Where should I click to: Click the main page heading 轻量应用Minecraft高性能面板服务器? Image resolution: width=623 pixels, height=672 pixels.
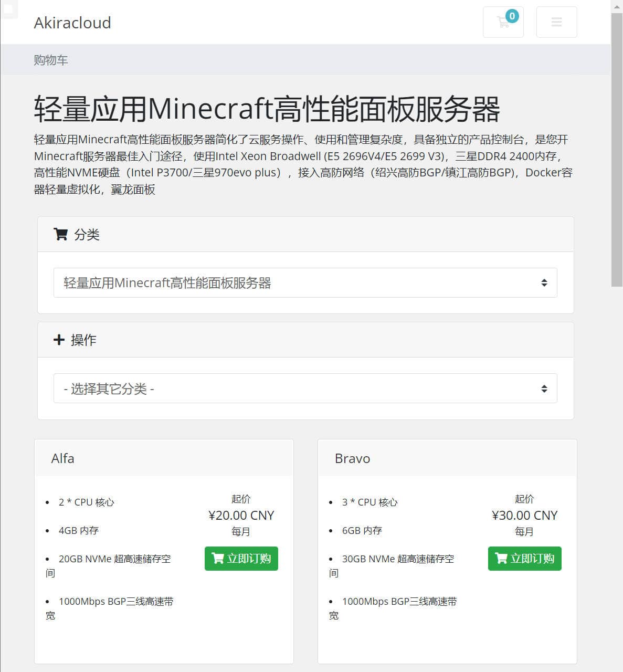[x=267, y=109]
